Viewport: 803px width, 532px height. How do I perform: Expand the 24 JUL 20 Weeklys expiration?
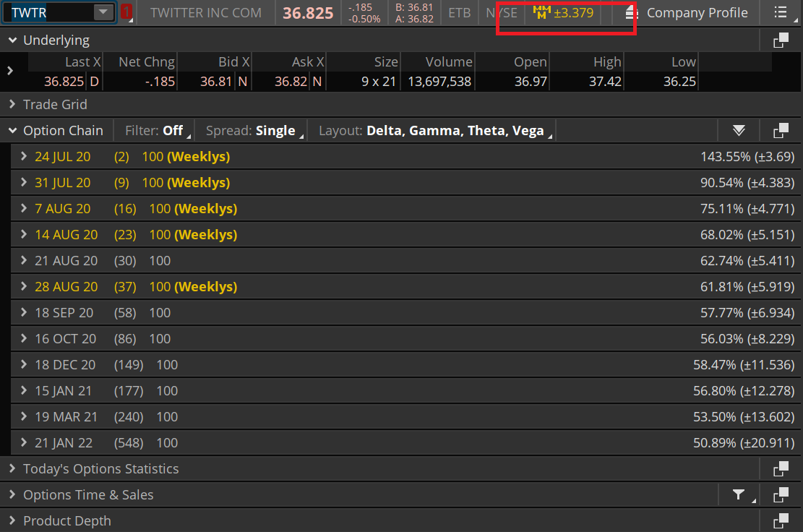click(x=24, y=156)
